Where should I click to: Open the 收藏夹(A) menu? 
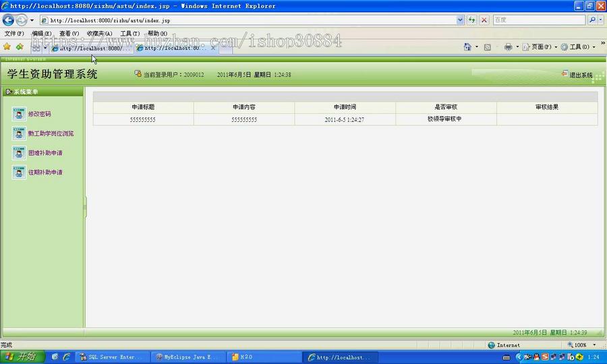click(x=99, y=34)
